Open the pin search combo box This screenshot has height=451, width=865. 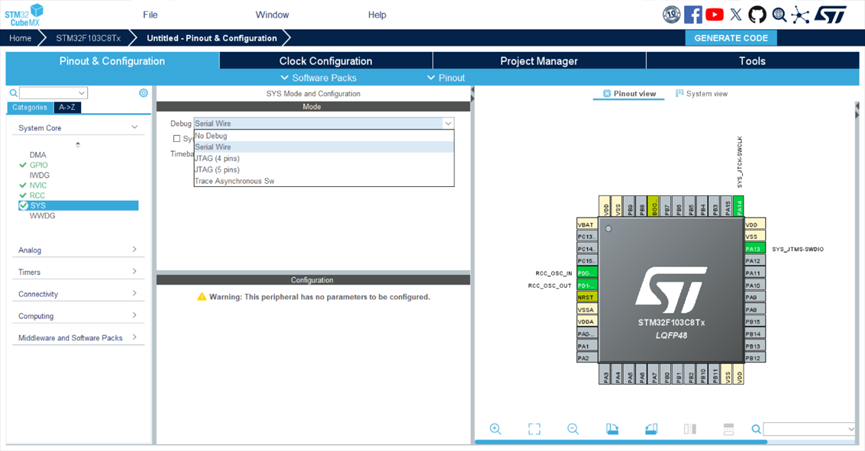coord(809,429)
